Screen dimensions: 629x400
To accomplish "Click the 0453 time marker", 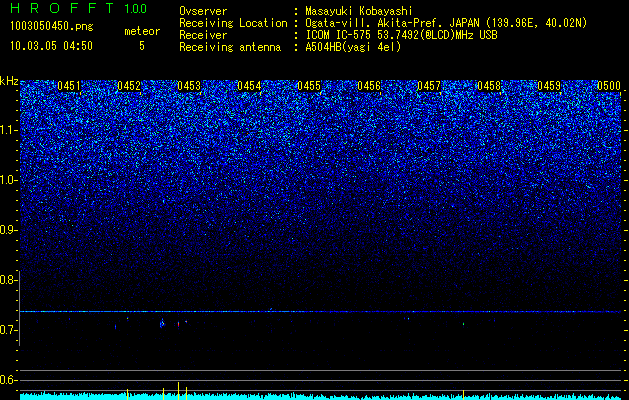I will (x=189, y=86).
